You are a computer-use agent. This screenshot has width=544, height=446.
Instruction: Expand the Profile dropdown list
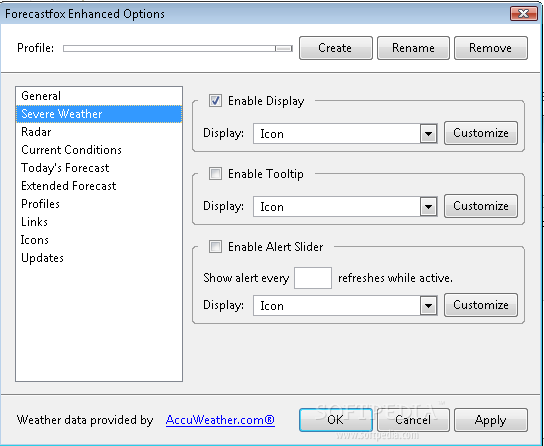178,49
